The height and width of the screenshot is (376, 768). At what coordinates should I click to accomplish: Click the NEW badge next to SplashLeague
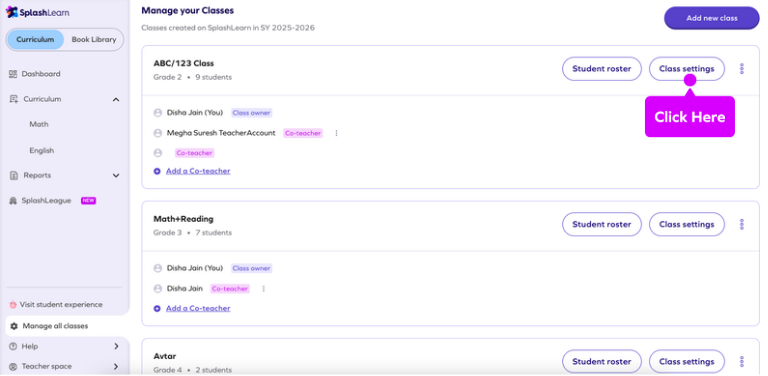coord(88,201)
